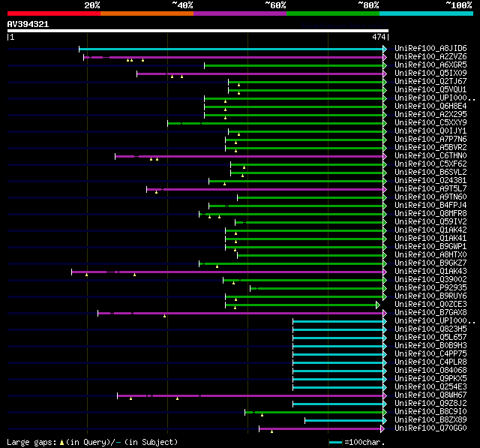480x448 pixels.
Task: Click the cyan ~100% legend segment
Action: coord(427,14)
